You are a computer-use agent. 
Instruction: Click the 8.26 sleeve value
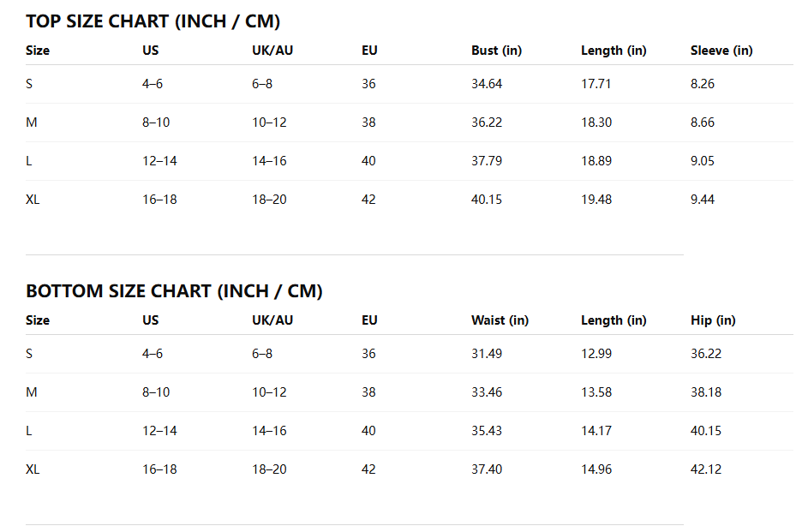703,84
